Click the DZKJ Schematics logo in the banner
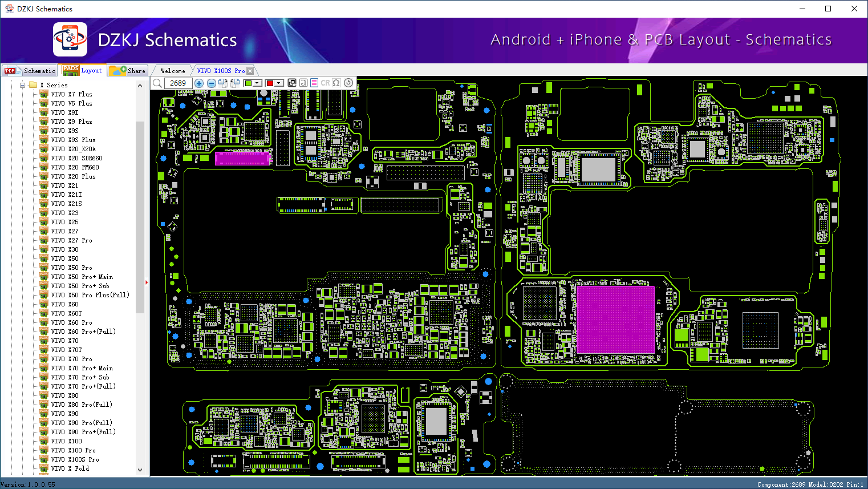868x489 pixels. tap(70, 39)
